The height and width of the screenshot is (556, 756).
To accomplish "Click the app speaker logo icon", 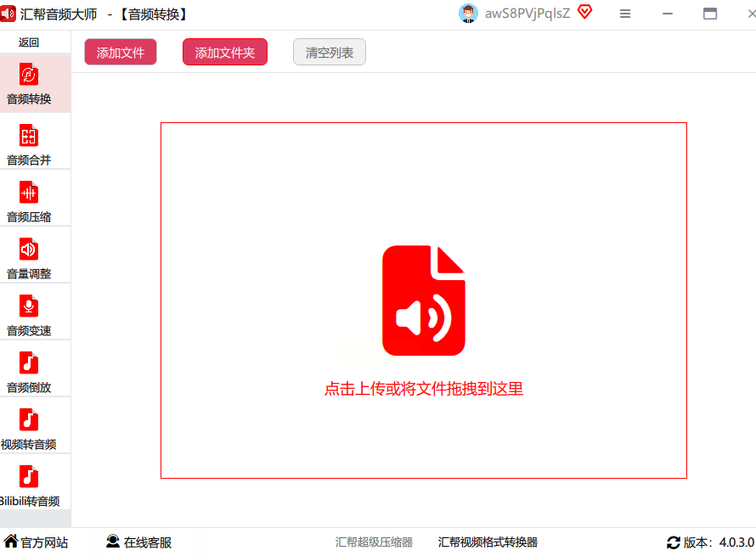I will (8, 14).
